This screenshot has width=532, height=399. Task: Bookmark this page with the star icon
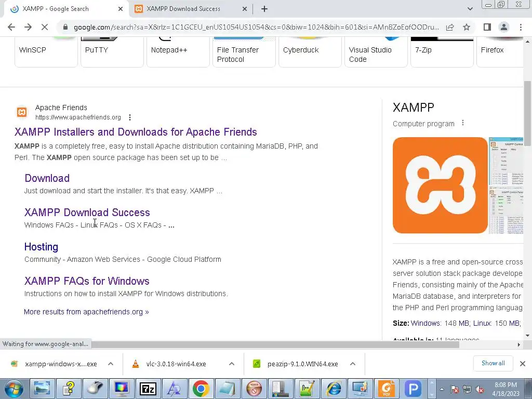(x=467, y=27)
